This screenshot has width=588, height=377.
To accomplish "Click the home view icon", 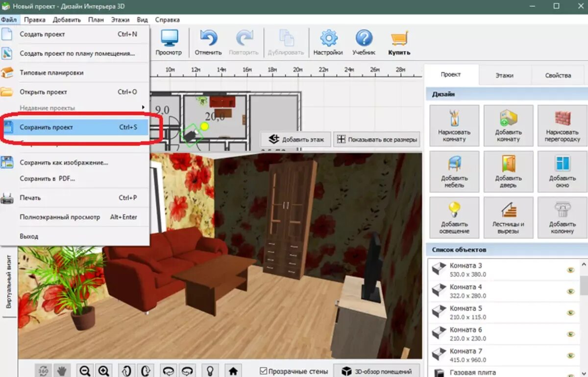I will coord(233,371).
